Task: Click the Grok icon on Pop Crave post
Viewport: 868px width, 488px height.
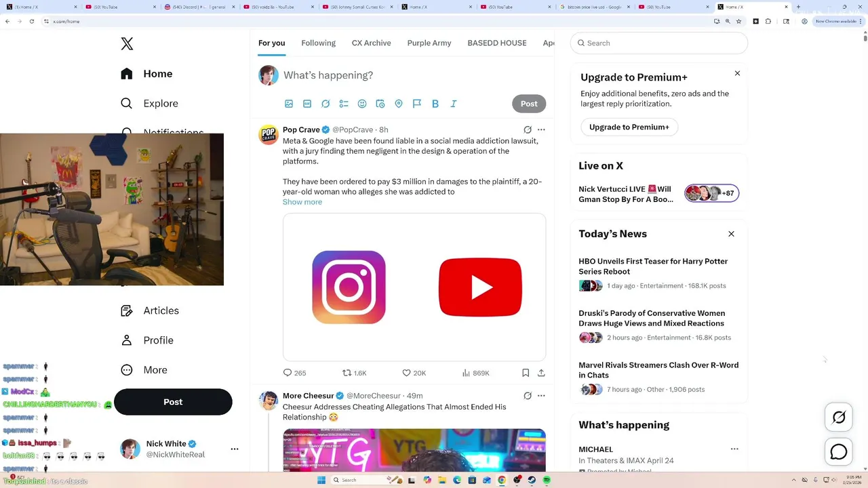Action: click(528, 129)
